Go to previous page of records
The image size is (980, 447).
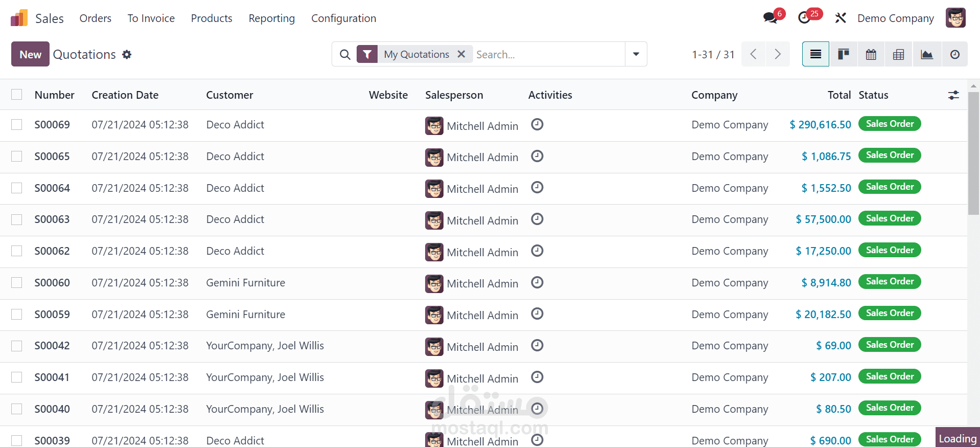(753, 54)
